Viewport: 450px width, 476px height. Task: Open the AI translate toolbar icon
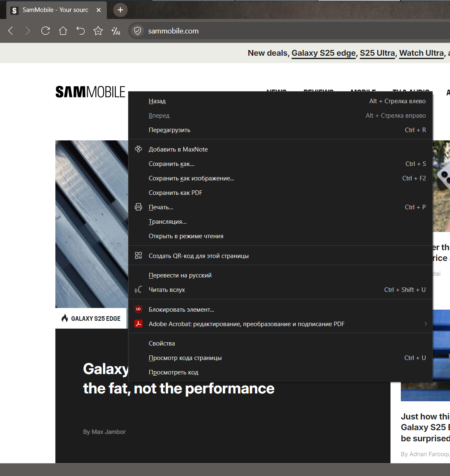pos(116,31)
